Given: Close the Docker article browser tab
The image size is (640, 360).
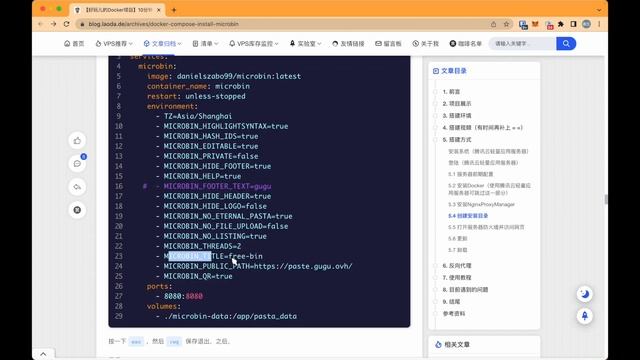Looking at the screenshot, I should pyautogui.click(x=159, y=10).
